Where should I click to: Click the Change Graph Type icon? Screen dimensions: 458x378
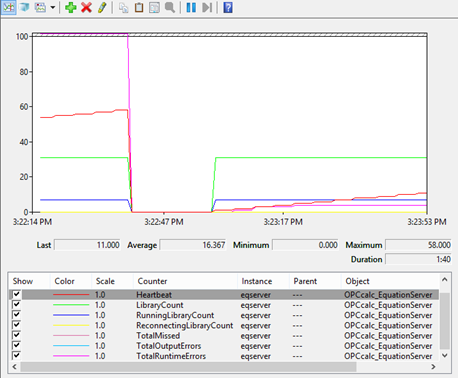(x=41, y=7)
